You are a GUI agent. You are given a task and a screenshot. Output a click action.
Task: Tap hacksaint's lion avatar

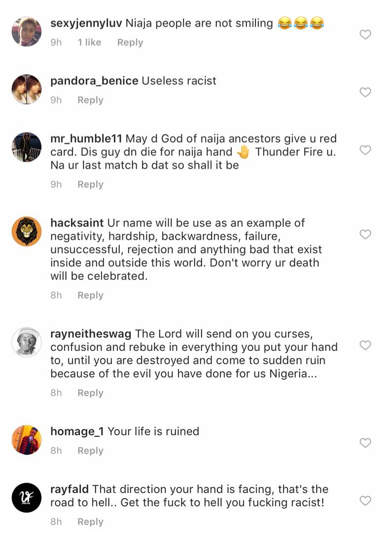(27, 231)
